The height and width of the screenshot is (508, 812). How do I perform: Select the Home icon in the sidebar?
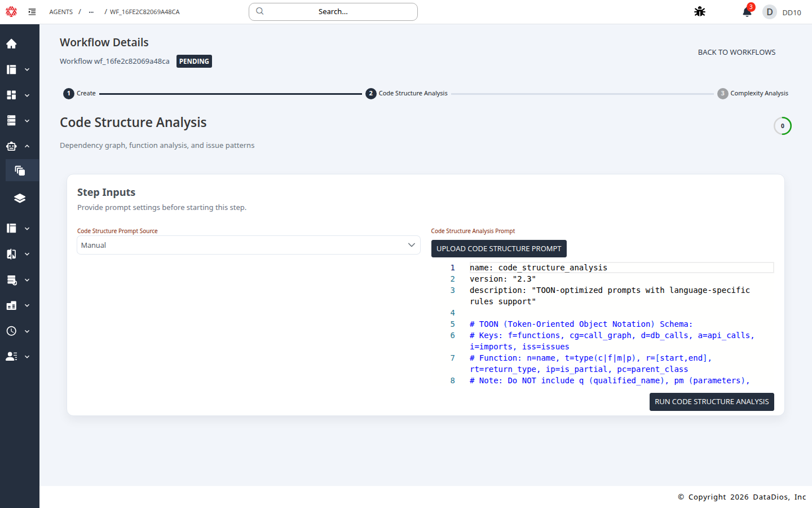11,43
